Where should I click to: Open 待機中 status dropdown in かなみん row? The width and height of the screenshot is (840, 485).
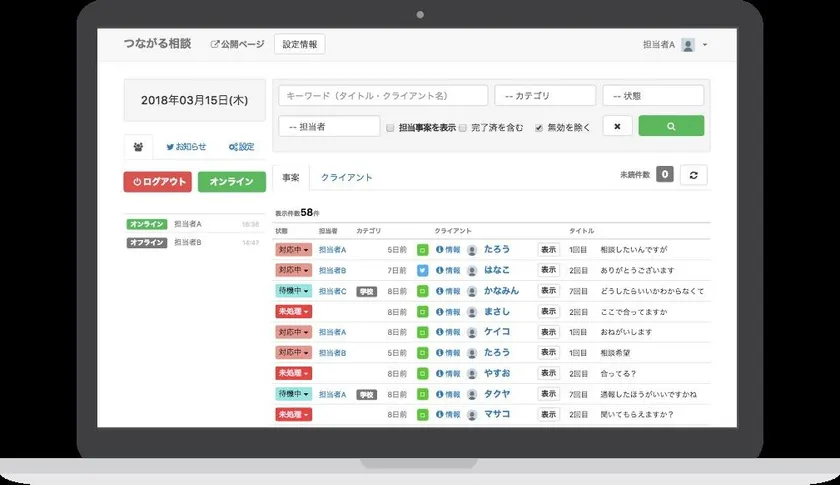(x=293, y=291)
